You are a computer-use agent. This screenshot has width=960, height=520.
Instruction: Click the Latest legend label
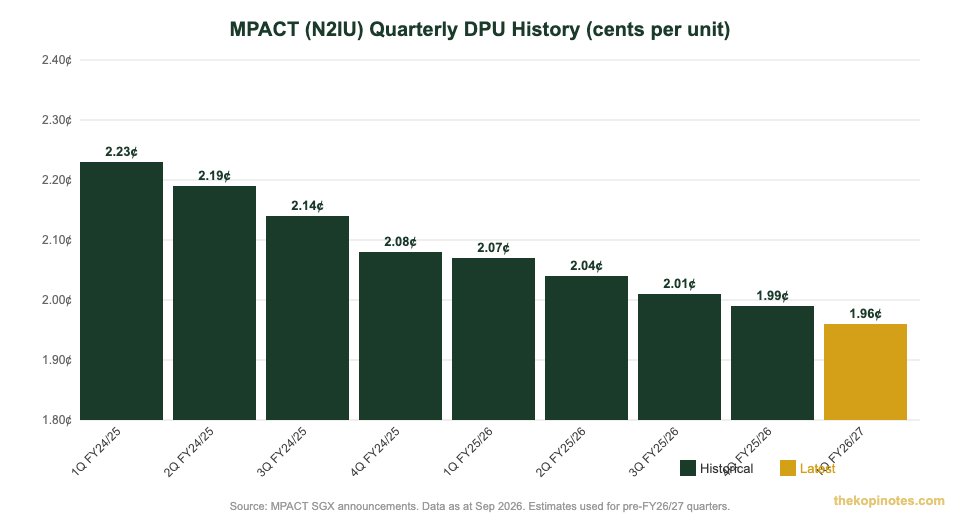(817, 469)
